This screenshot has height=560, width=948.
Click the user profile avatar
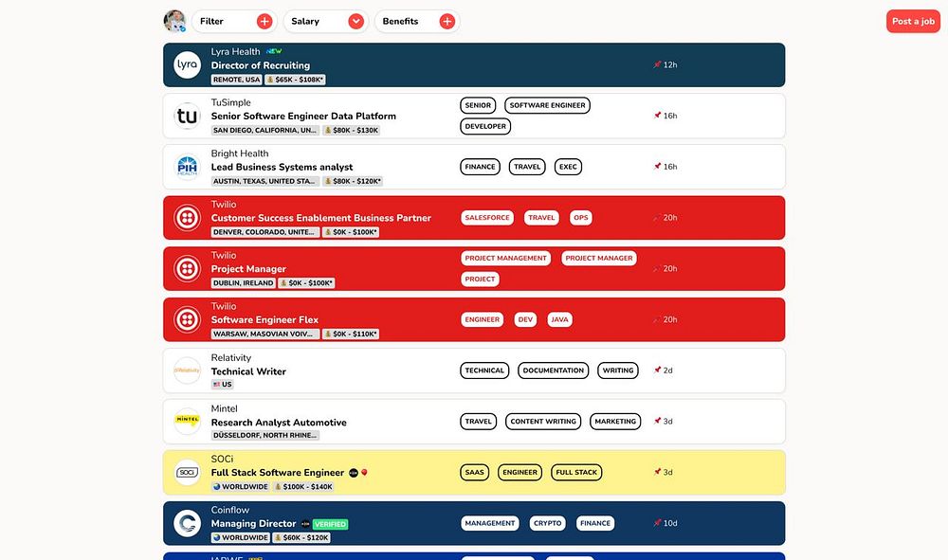pyautogui.click(x=174, y=21)
